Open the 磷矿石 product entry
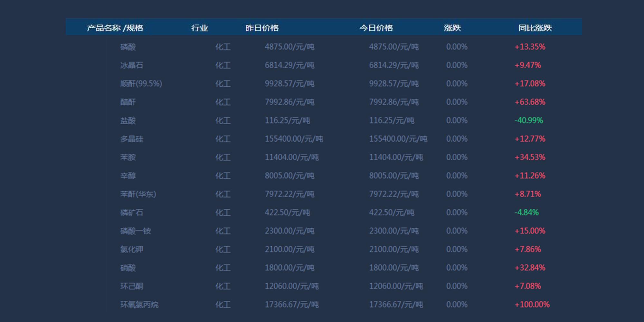 pyautogui.click(x=131, y=213)
